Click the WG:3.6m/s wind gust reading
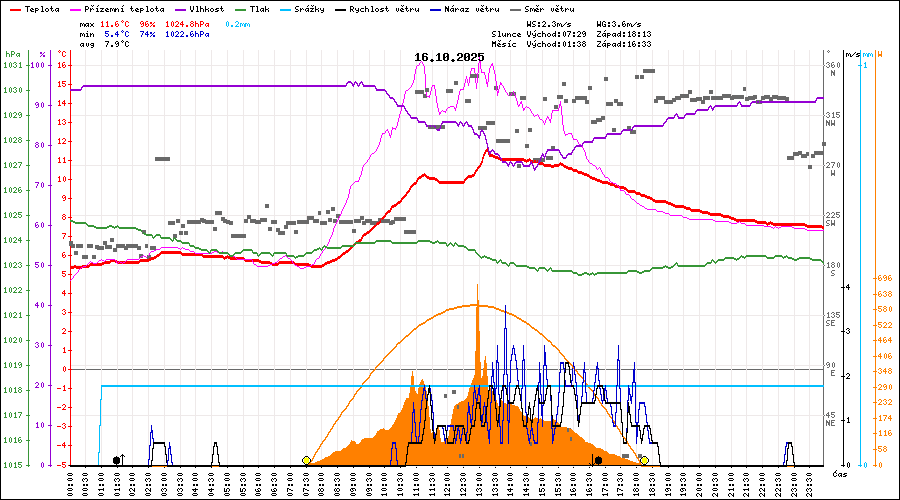Image resolution: width=900 pixels, height=500 pixels. (619, 22)
